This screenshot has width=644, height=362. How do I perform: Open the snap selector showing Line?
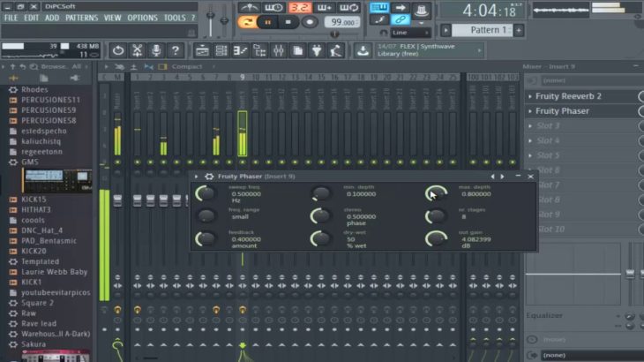click(409, 33)
